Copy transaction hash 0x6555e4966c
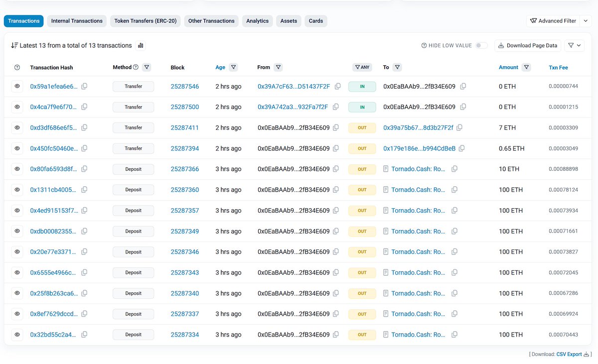Screen dimensions: 598x364 [x=84, y=272]
